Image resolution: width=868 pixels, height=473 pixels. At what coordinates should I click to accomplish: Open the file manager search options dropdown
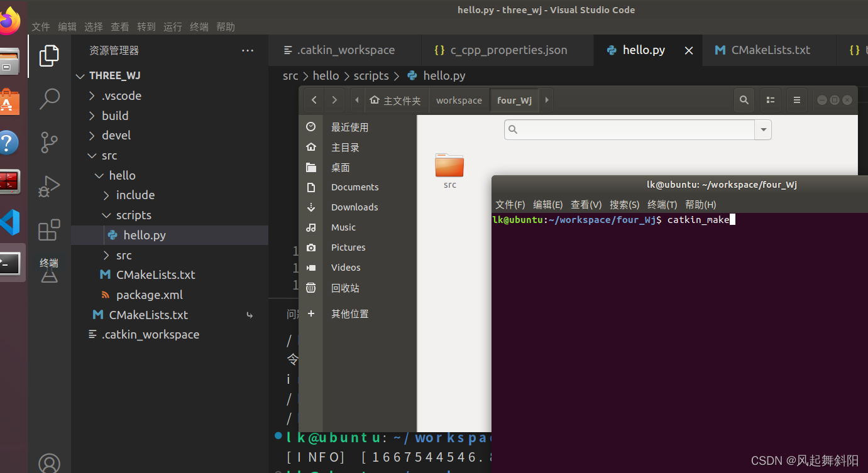coord(764,129)
